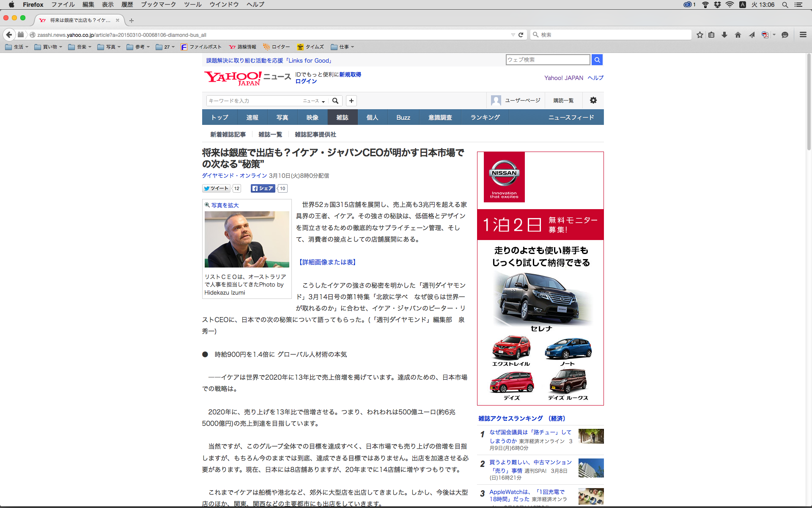Expand the ニュース search category dropdown
Screen dimensions: 812x508
click(x=313, y=101)
